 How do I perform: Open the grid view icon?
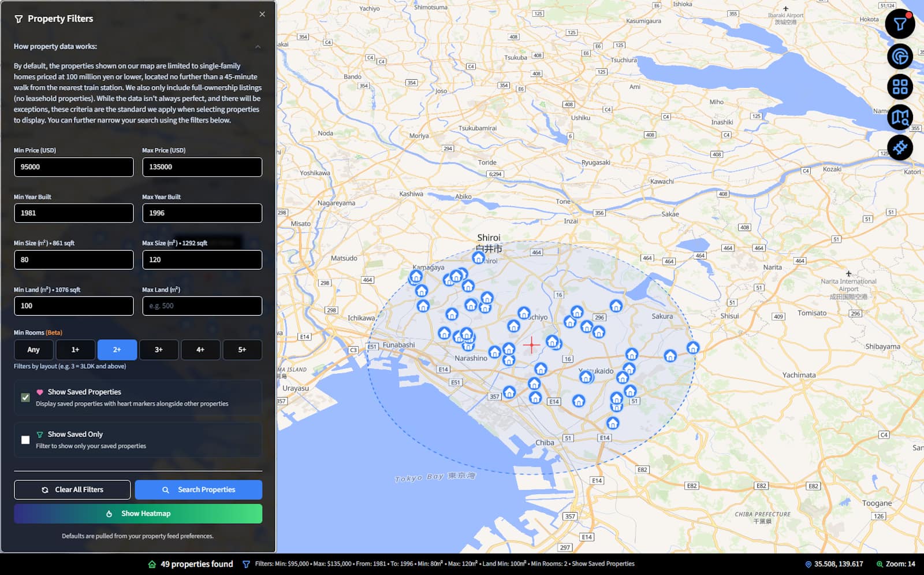coord(900,87)
